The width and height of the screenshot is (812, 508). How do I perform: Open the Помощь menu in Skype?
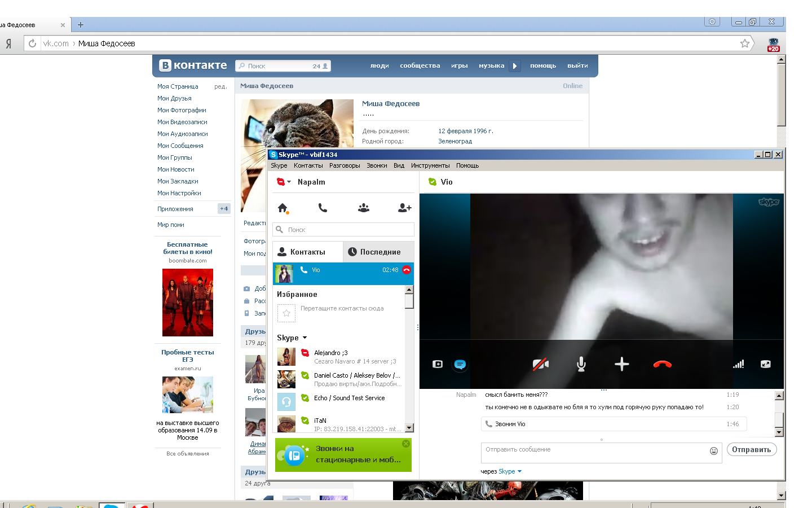[467, 165]
